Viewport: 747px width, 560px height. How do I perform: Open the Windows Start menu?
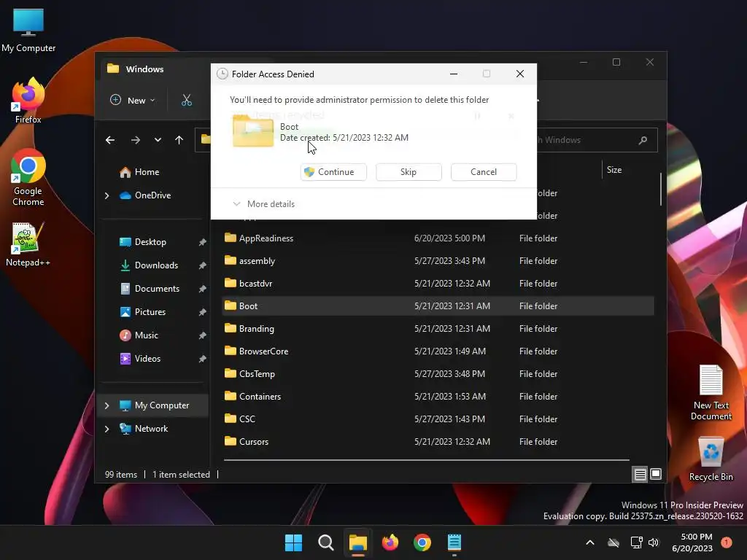coord(293,542)
